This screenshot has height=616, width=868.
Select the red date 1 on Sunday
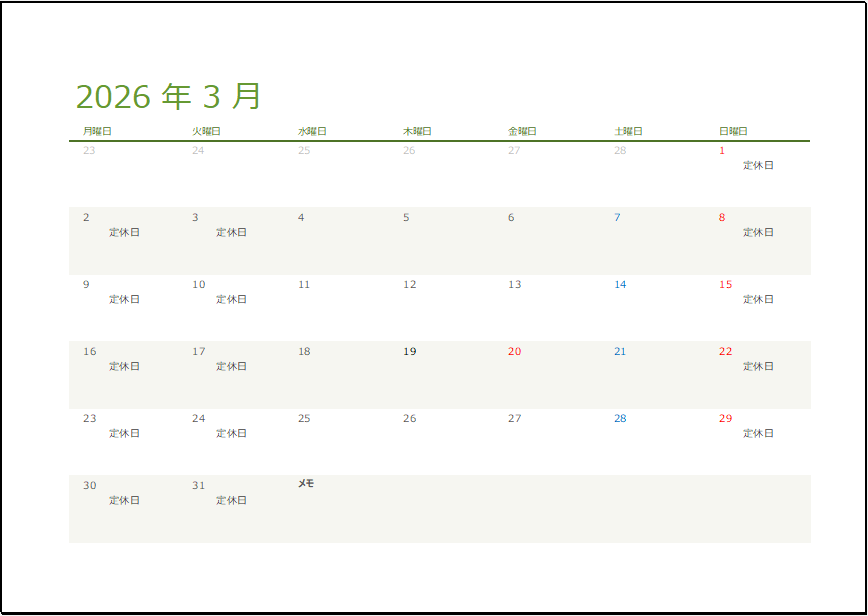[722, 149]
